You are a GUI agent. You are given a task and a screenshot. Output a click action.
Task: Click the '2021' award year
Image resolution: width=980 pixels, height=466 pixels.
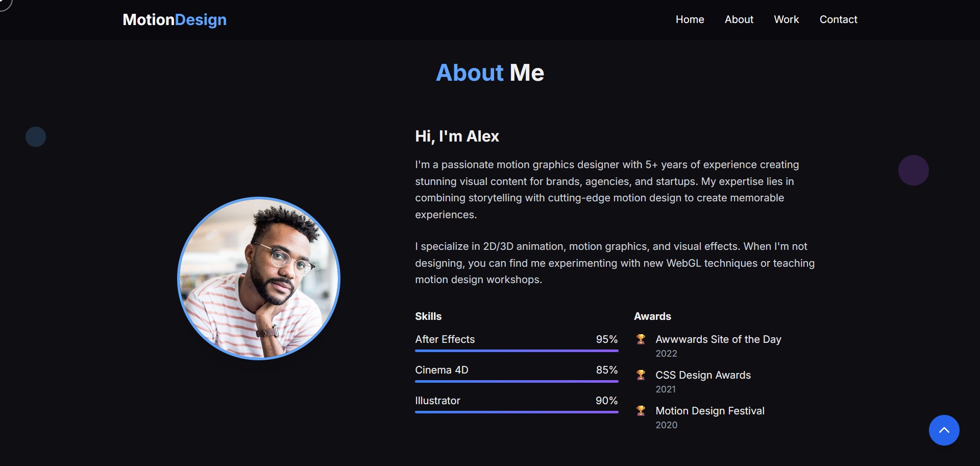tap(666, 389)
